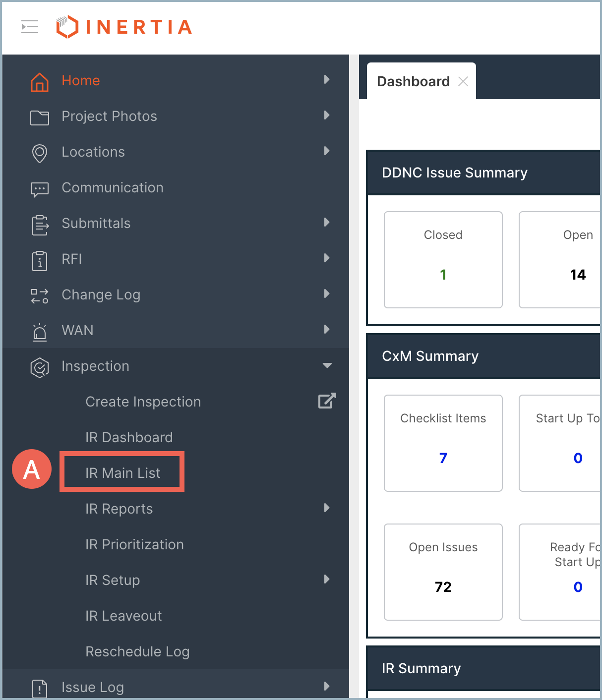The image size is (602, 700).
Task: Expand the Locations submenu arrow
Action: tap(327, 151)
